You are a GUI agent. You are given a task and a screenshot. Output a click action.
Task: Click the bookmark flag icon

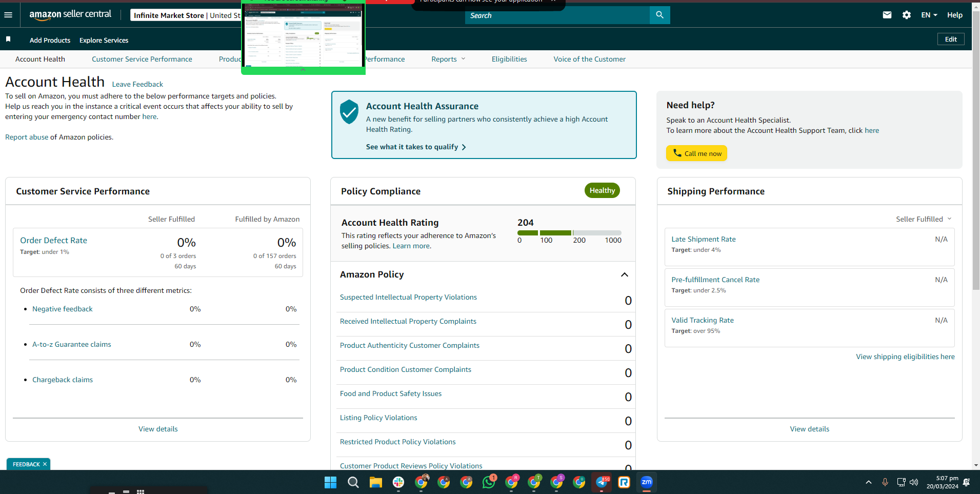8,39
